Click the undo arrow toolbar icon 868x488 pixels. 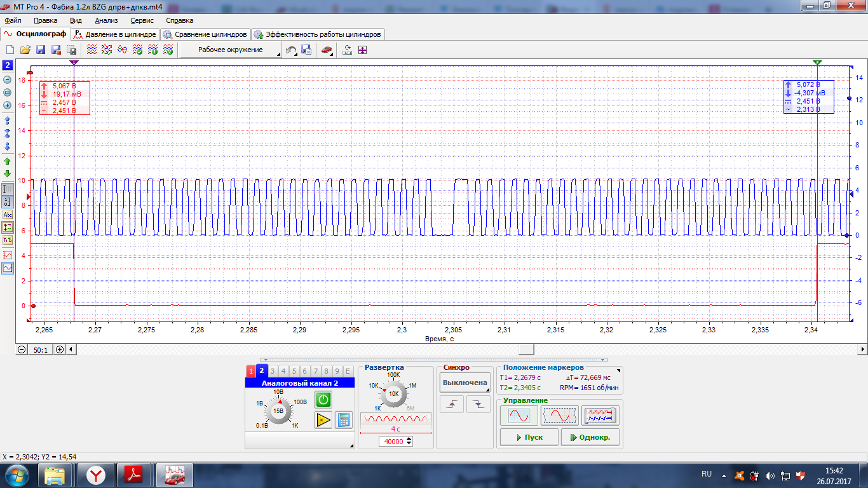(291, 50)
